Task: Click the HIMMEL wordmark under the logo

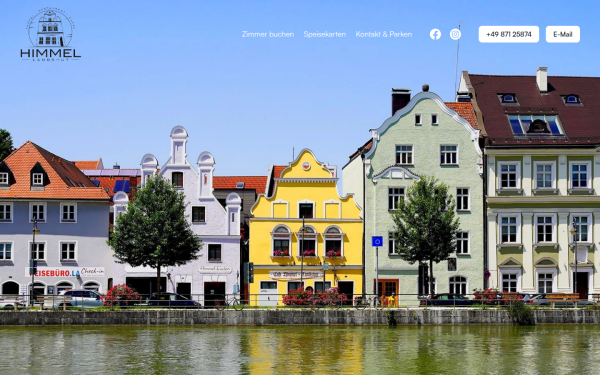Action: click(51, 53)
